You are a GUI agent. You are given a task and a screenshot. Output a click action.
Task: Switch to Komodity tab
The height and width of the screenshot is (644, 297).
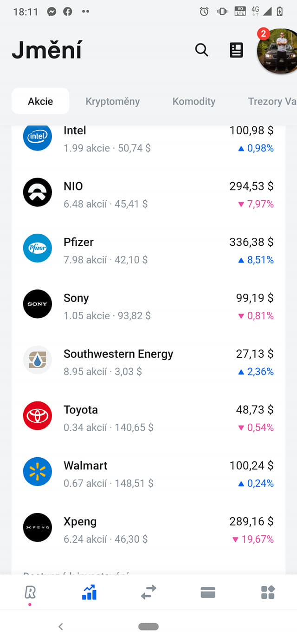click(x=194, y=101)
